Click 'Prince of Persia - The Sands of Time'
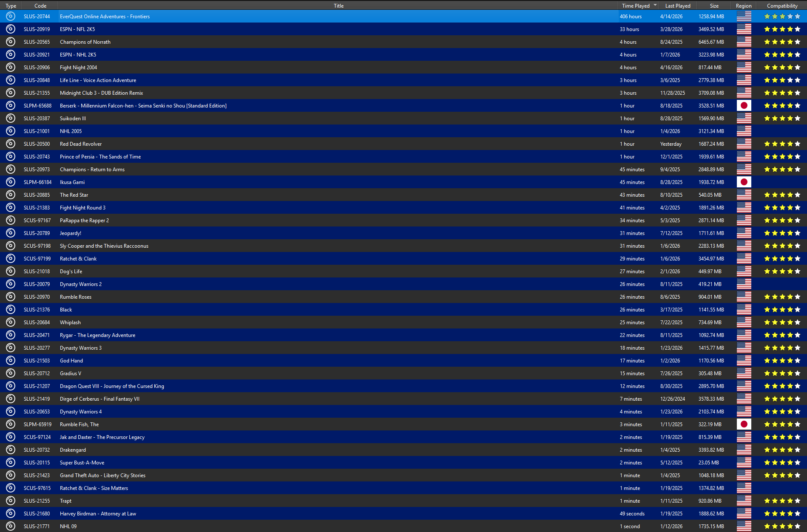Viewport: 807px width, 532px height. 100,156
